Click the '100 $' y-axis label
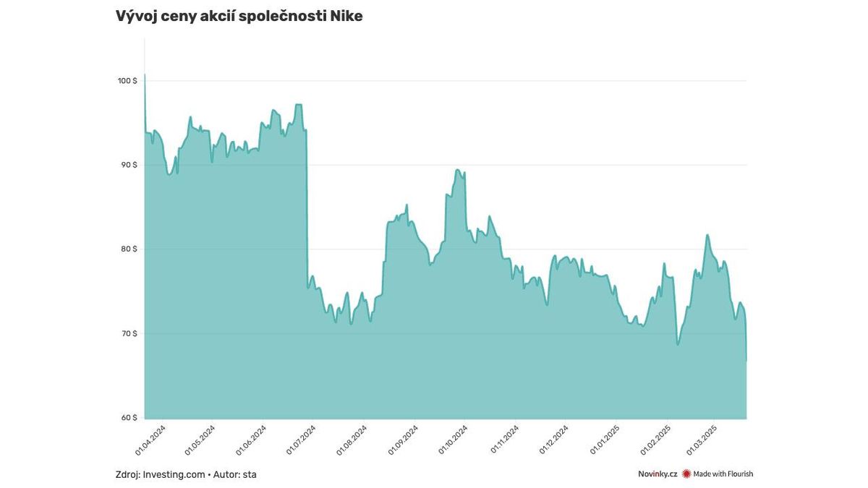The height and width of the screenshot is (488, 868). (127, 81)
